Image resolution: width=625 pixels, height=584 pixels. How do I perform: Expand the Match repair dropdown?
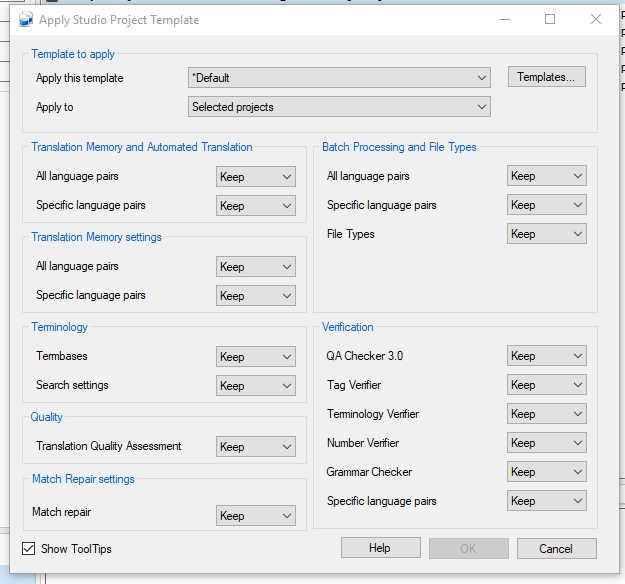coord(256,516)
